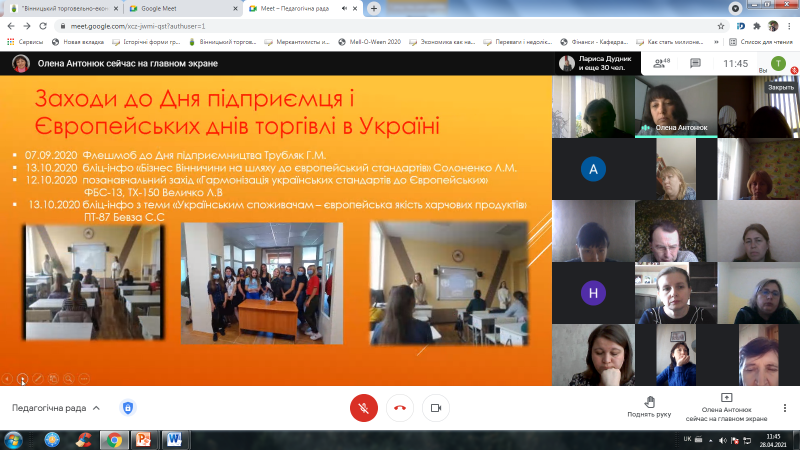The image size is (800, 450).
Task: Open the Meet more options menu
Action: point(785,408)
